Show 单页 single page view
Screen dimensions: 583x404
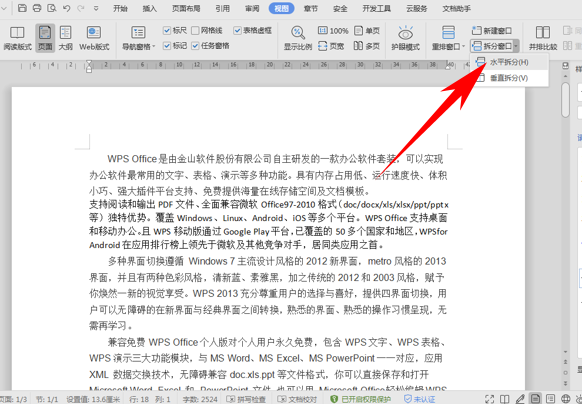click(x=367, y=30)
